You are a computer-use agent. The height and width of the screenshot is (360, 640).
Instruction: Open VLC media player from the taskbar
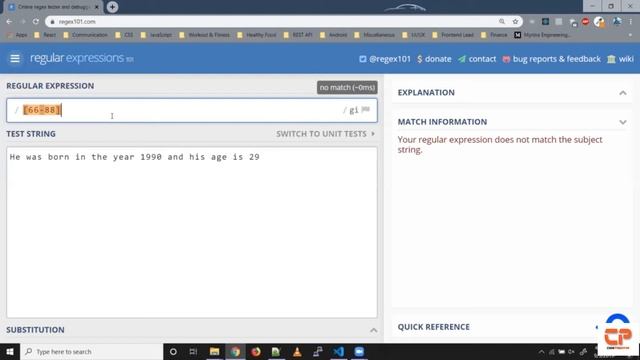[297, 351]
